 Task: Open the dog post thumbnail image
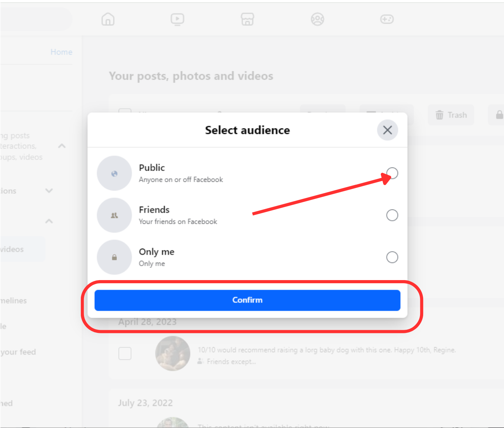173,354
